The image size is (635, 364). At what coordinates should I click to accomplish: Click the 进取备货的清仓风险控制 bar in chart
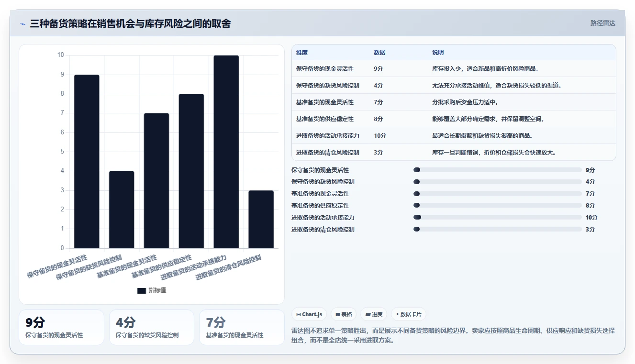coord(261,220)
